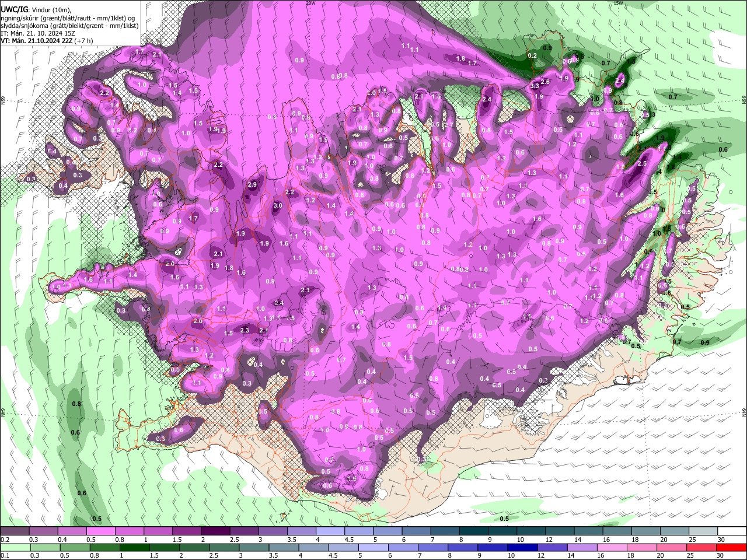Select the 20–25 pink swatch in bottom legend
This screenshot has width=747, height=560.
pos(672,547)
